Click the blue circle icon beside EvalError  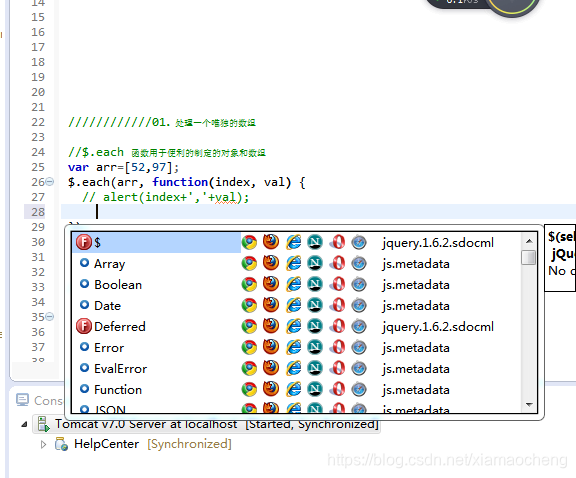click(84, 367)
